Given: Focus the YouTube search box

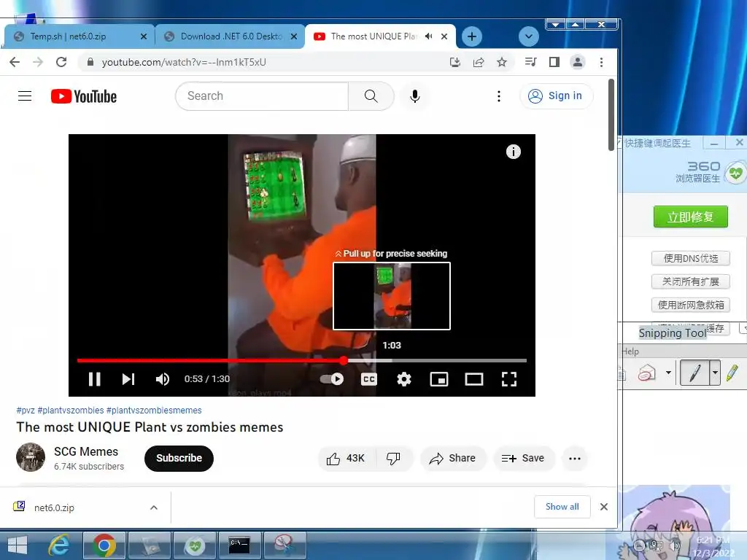Looking at the screenshot, I should [x=262, y=96].
